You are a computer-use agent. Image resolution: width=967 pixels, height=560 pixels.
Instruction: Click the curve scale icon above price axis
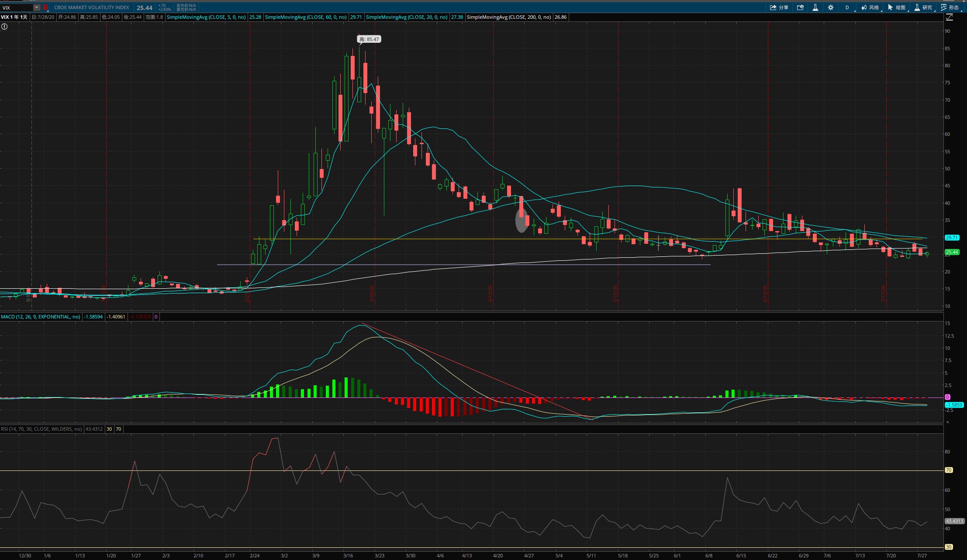pyautogui.click(x=950, y=17)
